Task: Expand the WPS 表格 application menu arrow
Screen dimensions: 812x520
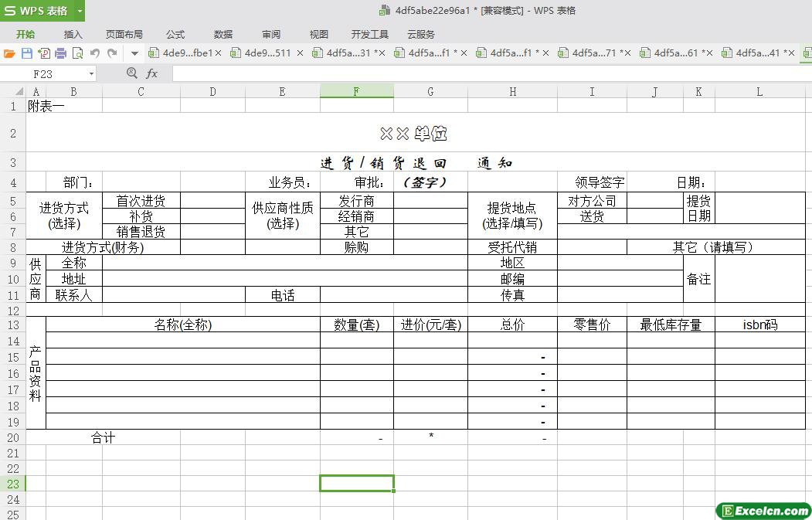Action: pyautogui.click(x=80, y=11)
